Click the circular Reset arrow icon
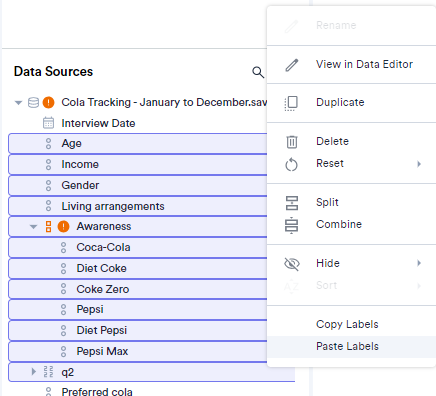The height and width of the screenshot is (396, 436). click(291, 164)
